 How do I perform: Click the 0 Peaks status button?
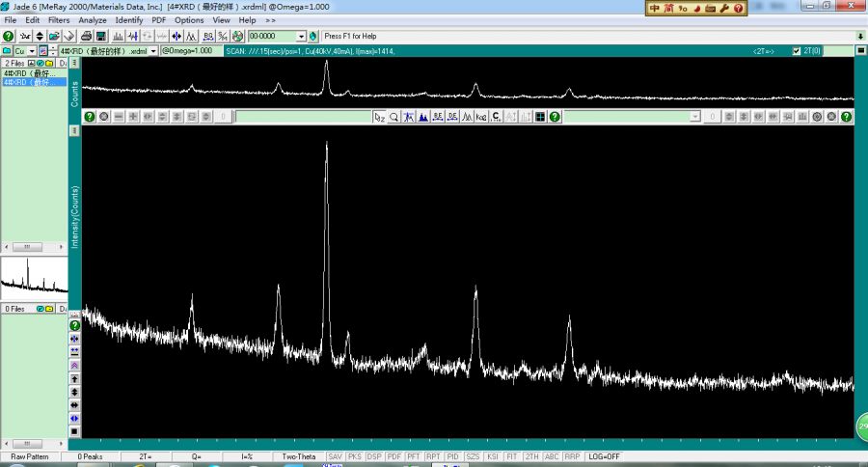coord(93,456)
